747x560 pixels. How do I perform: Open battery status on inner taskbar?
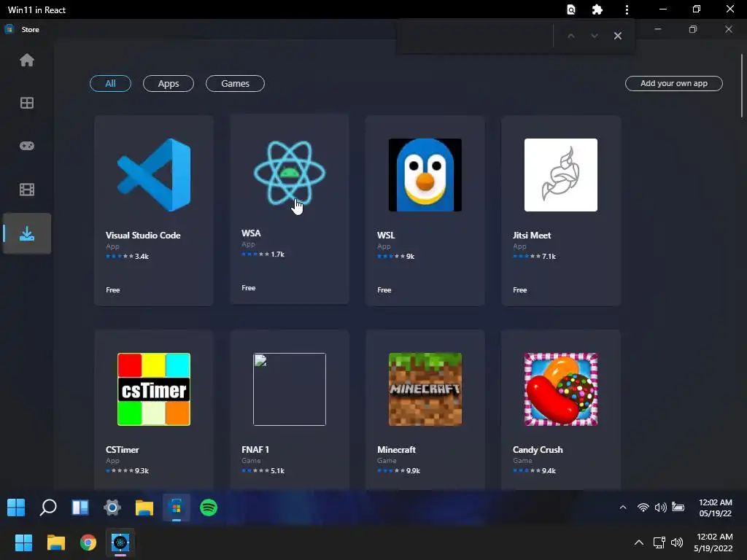[678, 507]
